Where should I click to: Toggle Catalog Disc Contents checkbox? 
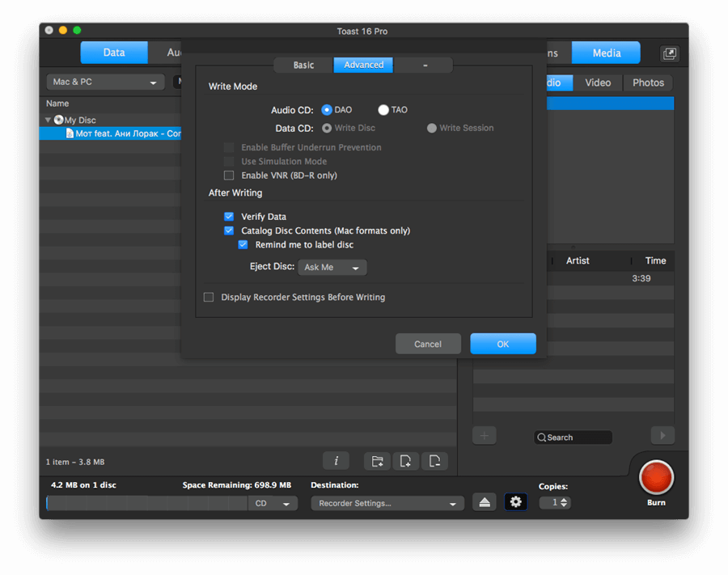[x=229, y=230]
